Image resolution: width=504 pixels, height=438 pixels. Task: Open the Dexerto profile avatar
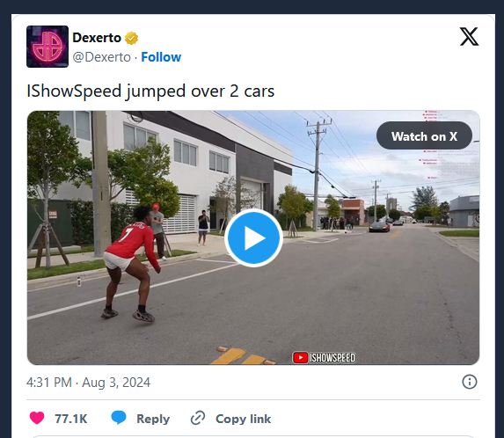tap(47, 47)
